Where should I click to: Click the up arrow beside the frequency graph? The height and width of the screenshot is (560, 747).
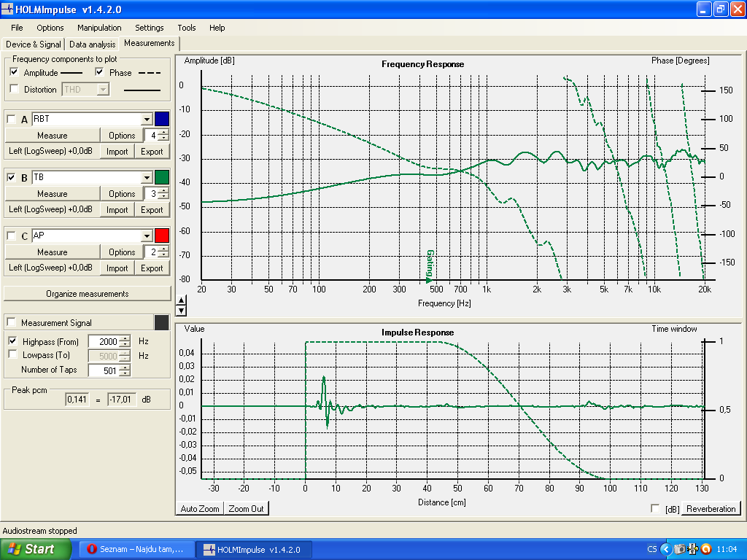(x=181, y=300)
